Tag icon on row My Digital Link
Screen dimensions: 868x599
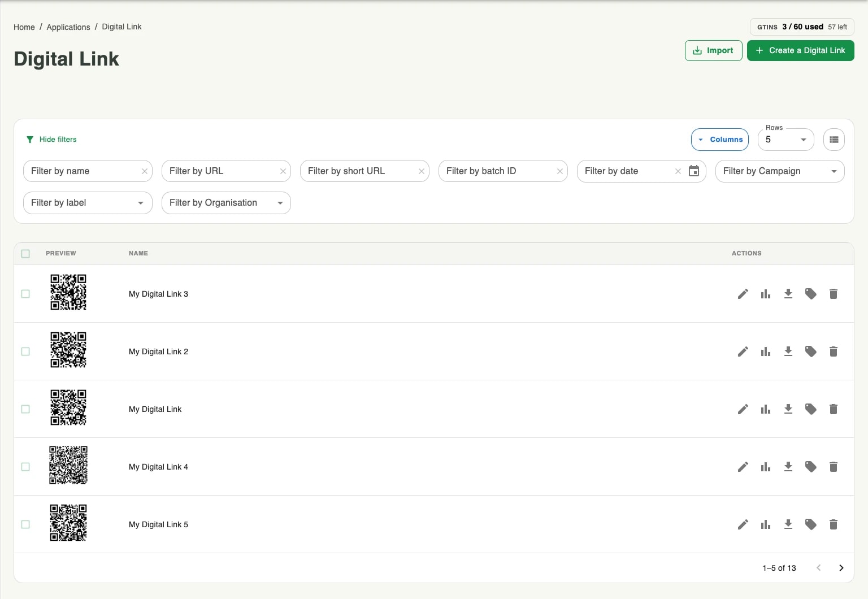(x=811, y=409)
